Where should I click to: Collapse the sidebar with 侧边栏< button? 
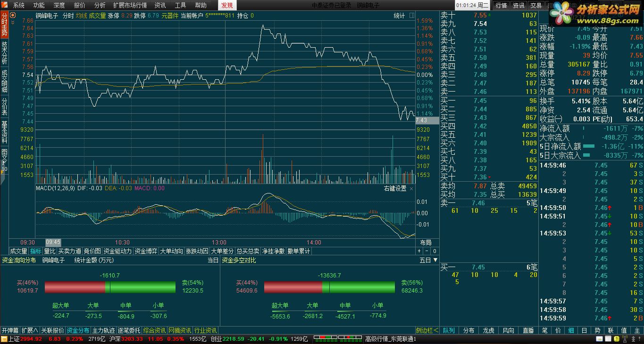pyautogui.click(x=427, y=330)
